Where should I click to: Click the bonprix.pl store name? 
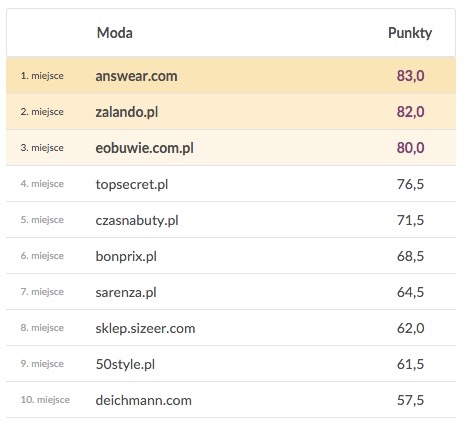126,256
